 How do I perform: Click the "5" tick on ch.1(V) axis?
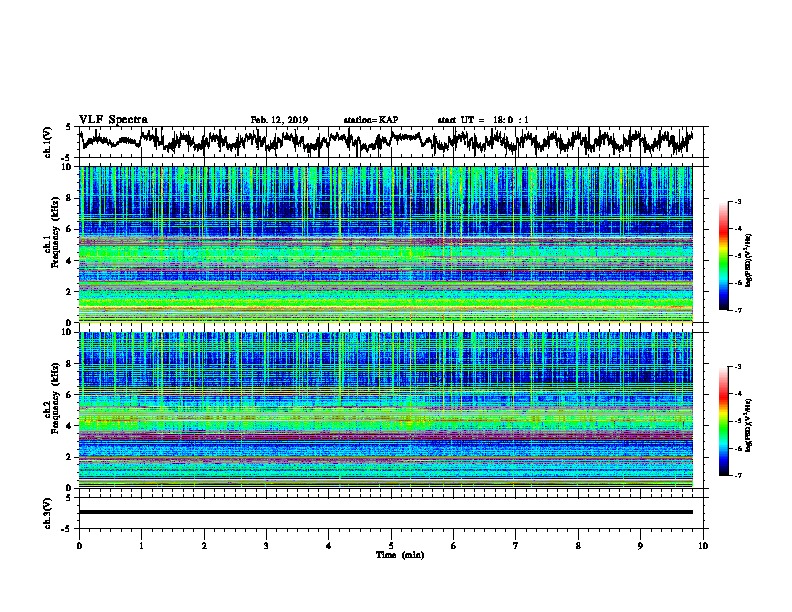(x=69, y=127)
